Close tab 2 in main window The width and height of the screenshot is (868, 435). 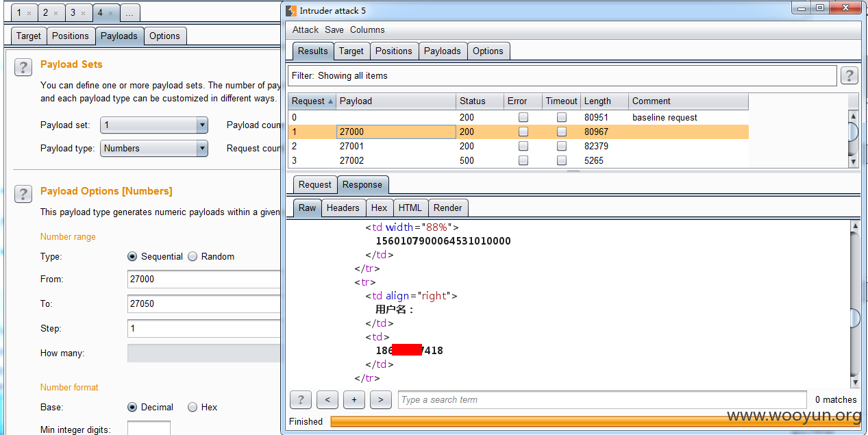pos(56,13)
